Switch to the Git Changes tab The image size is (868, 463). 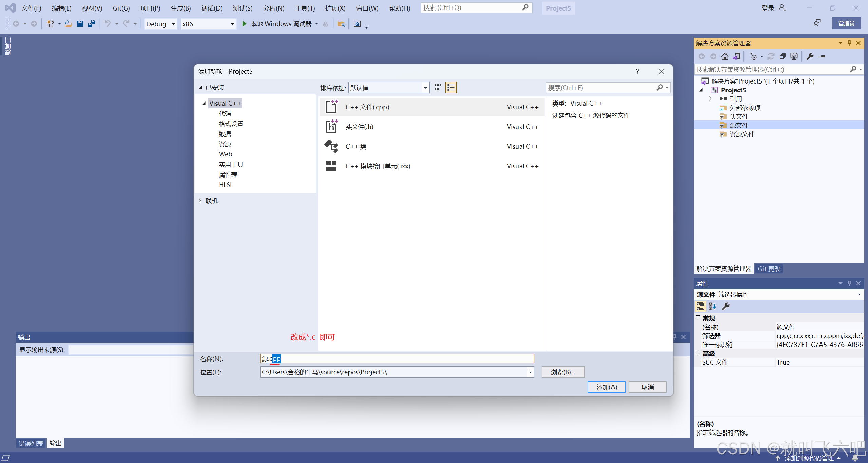[769, 268]
